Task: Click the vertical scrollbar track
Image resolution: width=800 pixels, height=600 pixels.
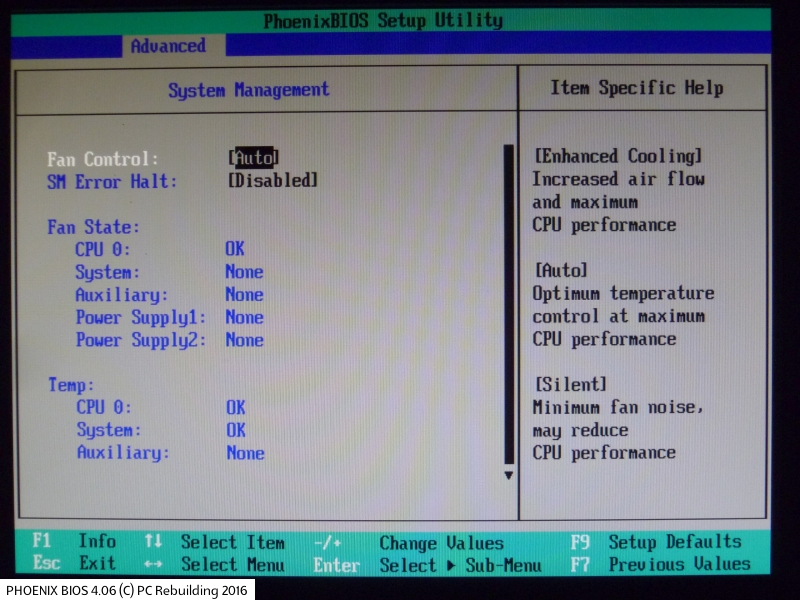Action: coord(508,300)
